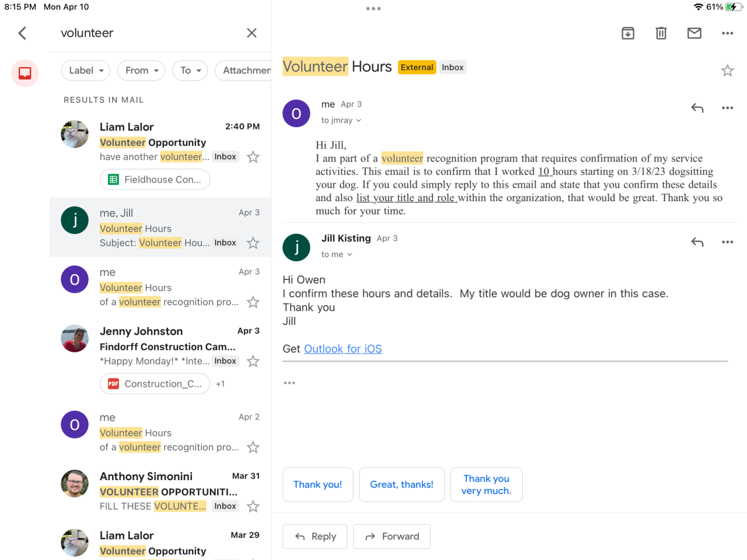Screen dimensions: 747x560
Task: Open more options in top toolbar
Action: point(727,33)
